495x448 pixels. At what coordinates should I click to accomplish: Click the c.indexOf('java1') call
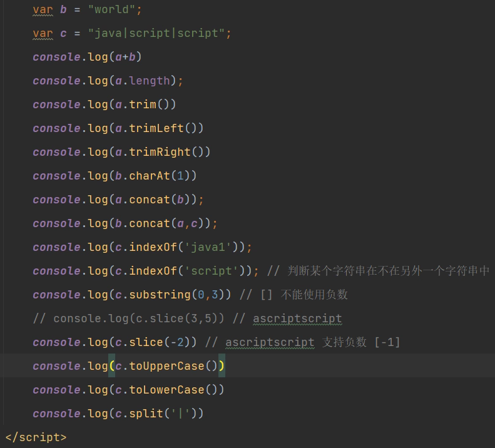pos(176,247)
